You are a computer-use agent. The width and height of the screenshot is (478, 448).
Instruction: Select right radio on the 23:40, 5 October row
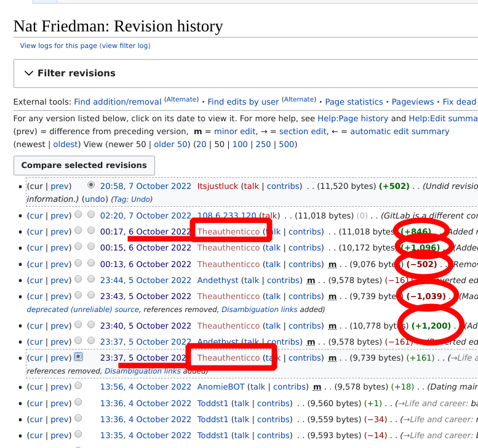(91, 324)
